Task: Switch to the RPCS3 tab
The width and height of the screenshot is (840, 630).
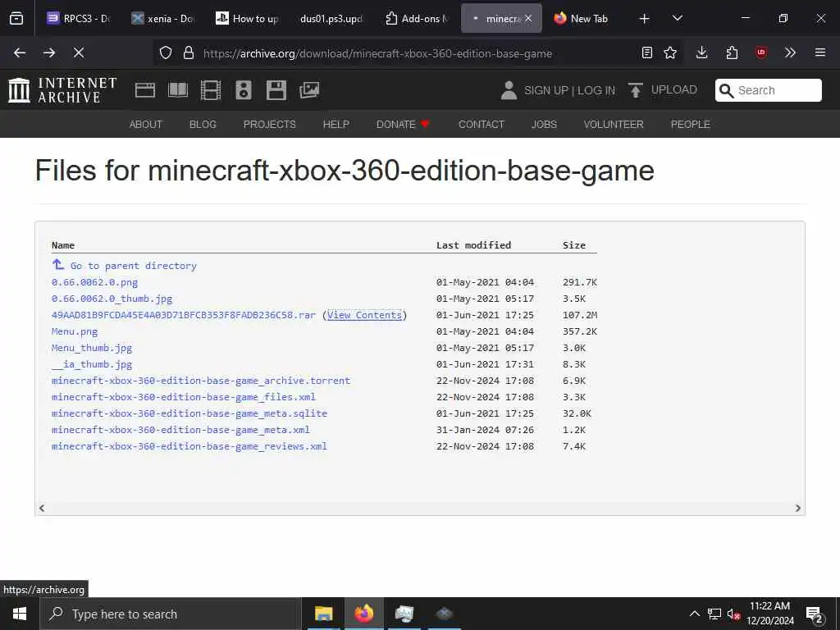Action: 78,18
